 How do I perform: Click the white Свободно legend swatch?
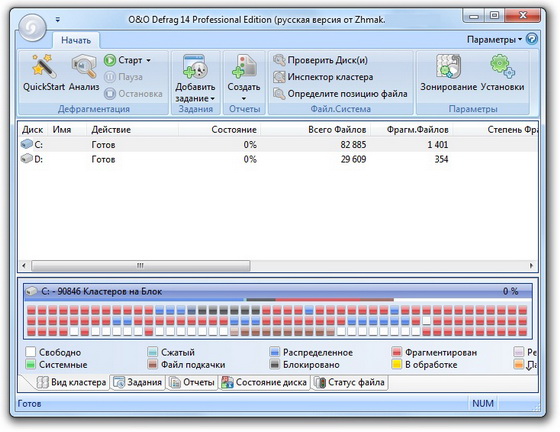point(31,352)
